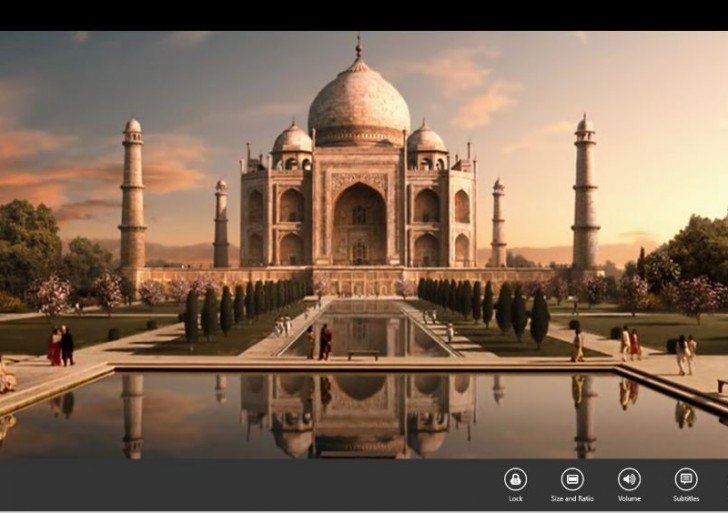Click the "Lock" text label

(x=515, y=498)
